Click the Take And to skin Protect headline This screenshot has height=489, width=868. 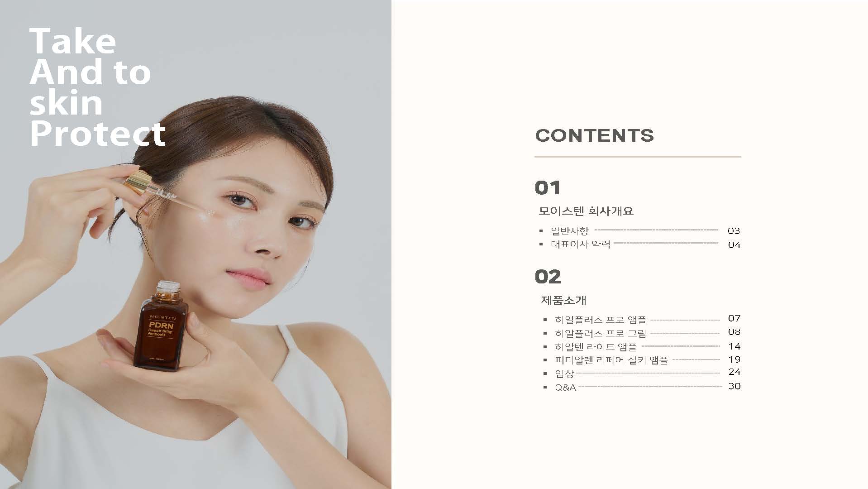97,87
